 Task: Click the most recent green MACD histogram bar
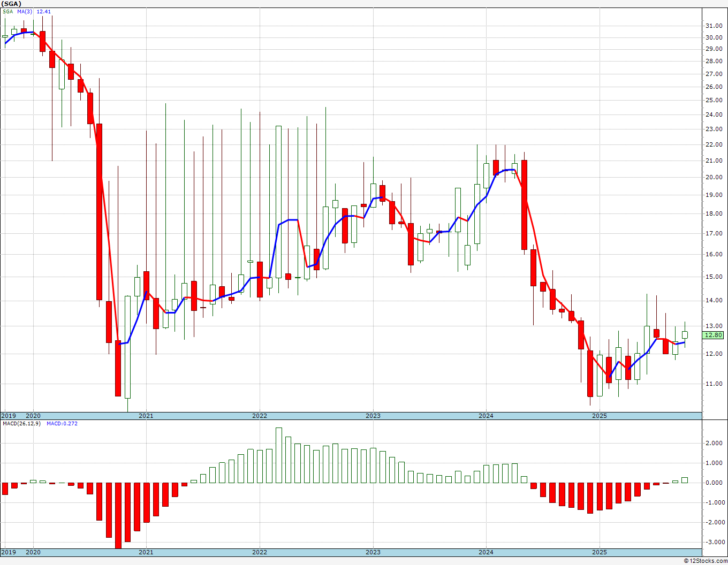point(685,480)
